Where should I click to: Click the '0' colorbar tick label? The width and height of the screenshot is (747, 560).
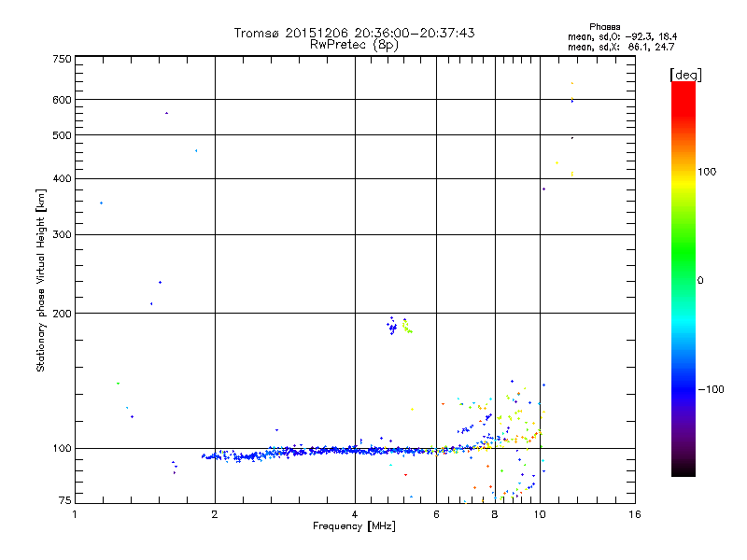(x=700, y=281)
